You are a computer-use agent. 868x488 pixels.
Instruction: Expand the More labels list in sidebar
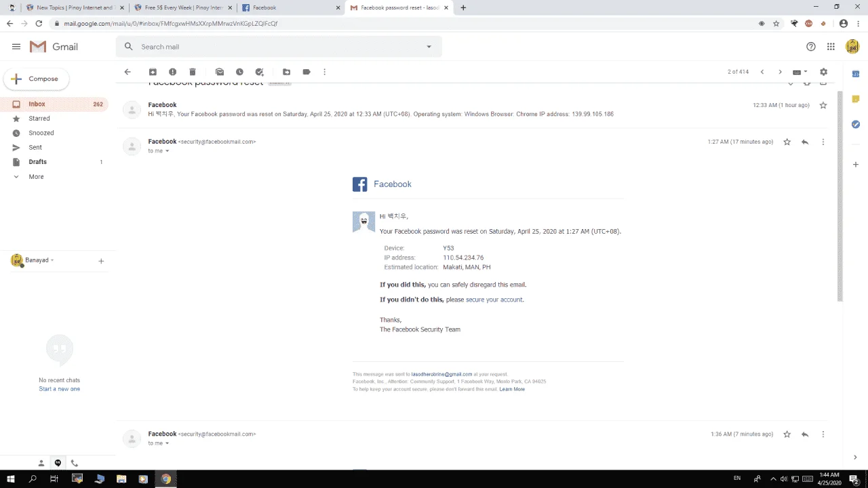(36, 177)
